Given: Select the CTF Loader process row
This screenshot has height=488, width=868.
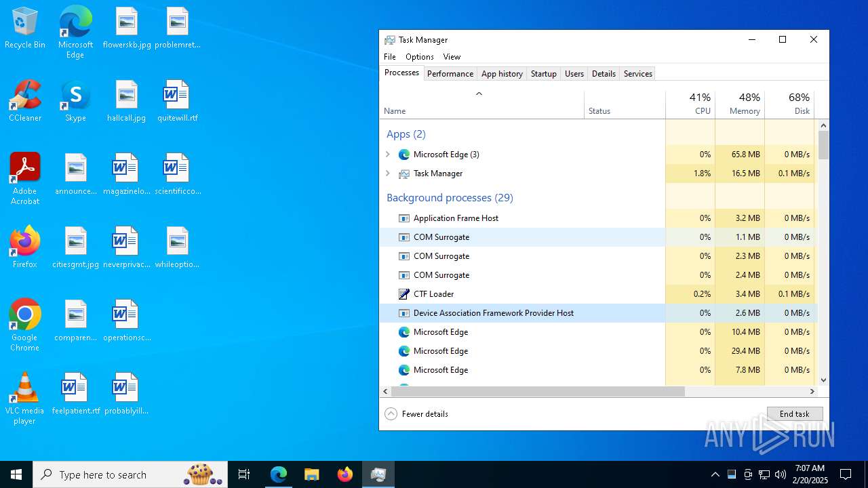Looking at the screenshot, I should click(x=598, y=294).
